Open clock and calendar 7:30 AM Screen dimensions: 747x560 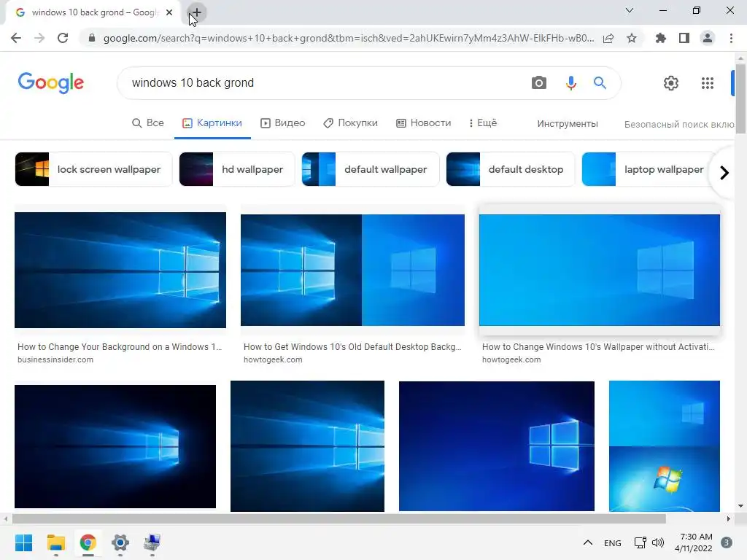(694, 542)
